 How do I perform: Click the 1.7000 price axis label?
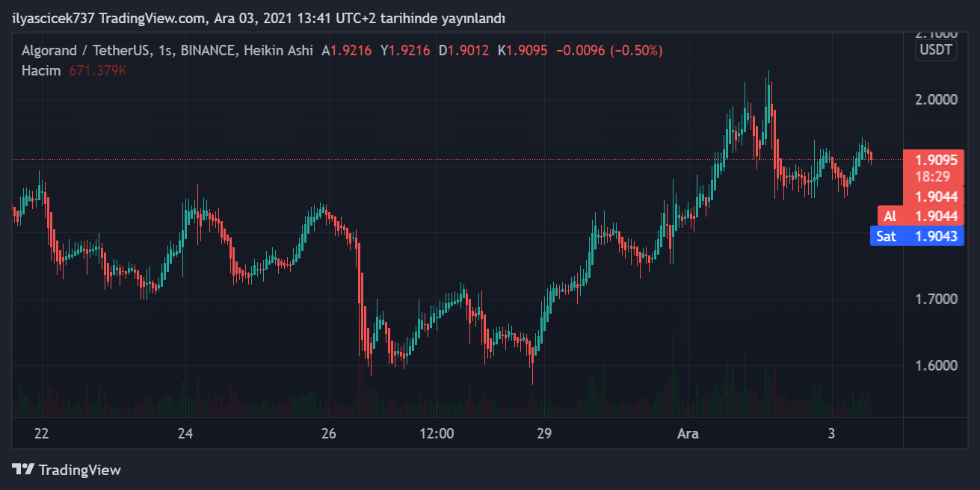click(x=937, y=299)
